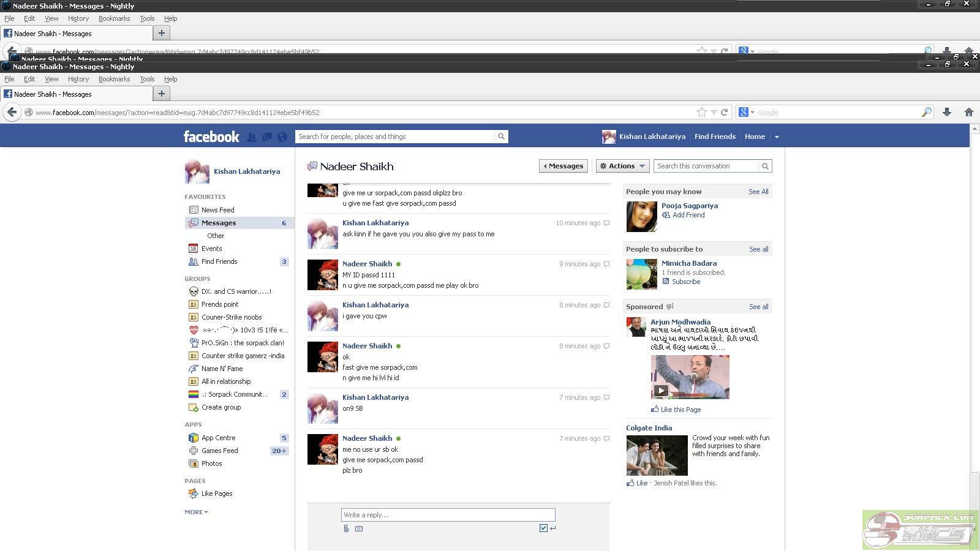
Task: Click the search magnifier in Facebook header
Action: (501, 137)
